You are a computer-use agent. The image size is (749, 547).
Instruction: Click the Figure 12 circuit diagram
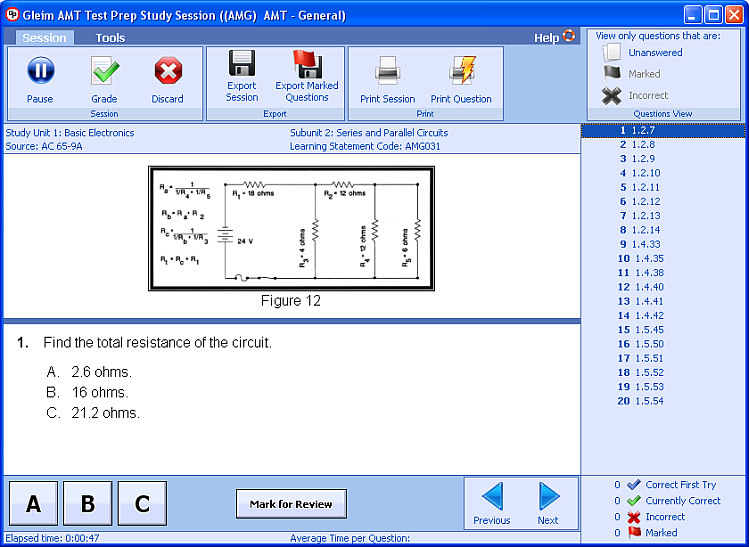pos(291,229)
